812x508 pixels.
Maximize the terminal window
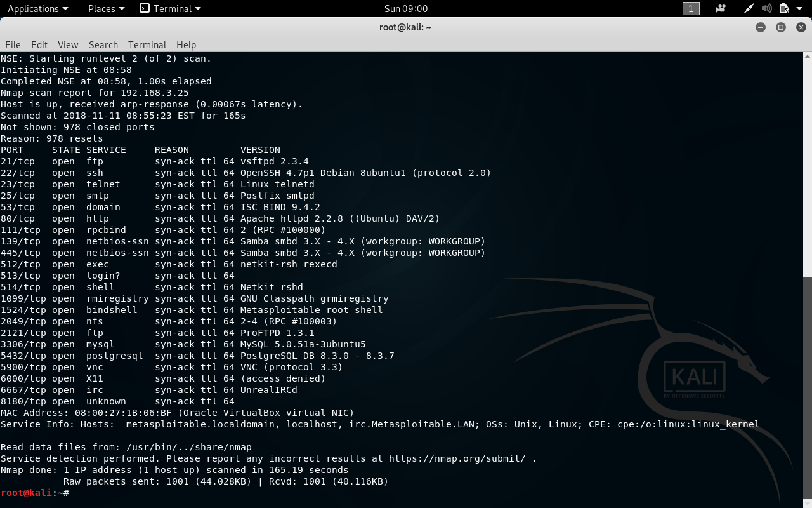781,27
